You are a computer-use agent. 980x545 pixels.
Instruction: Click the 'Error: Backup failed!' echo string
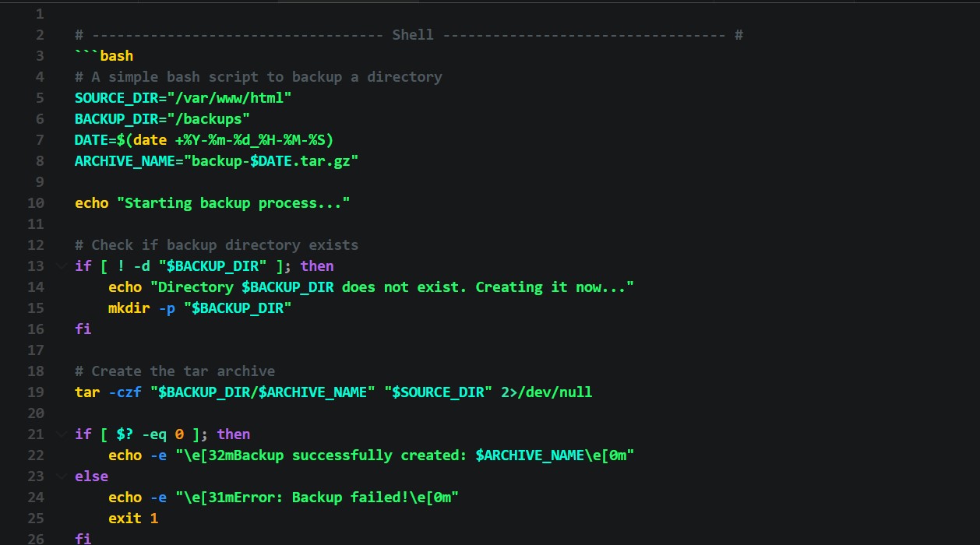pyautogui.click(x=316, y=498)
